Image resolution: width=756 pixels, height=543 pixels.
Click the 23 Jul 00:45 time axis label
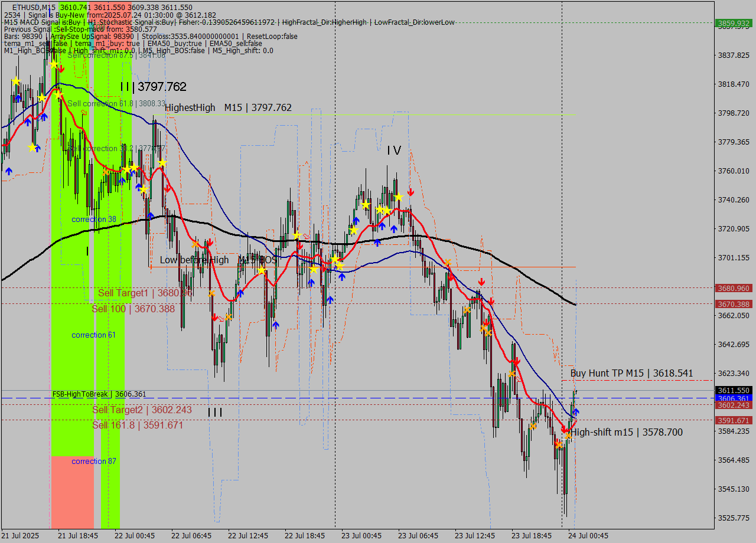(x=360, y=535)
